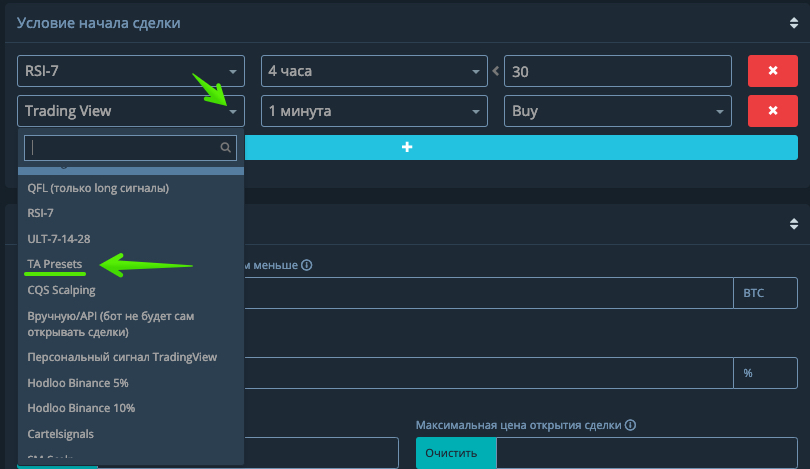Delete the RSI-7 condition row

click(772, 71)
